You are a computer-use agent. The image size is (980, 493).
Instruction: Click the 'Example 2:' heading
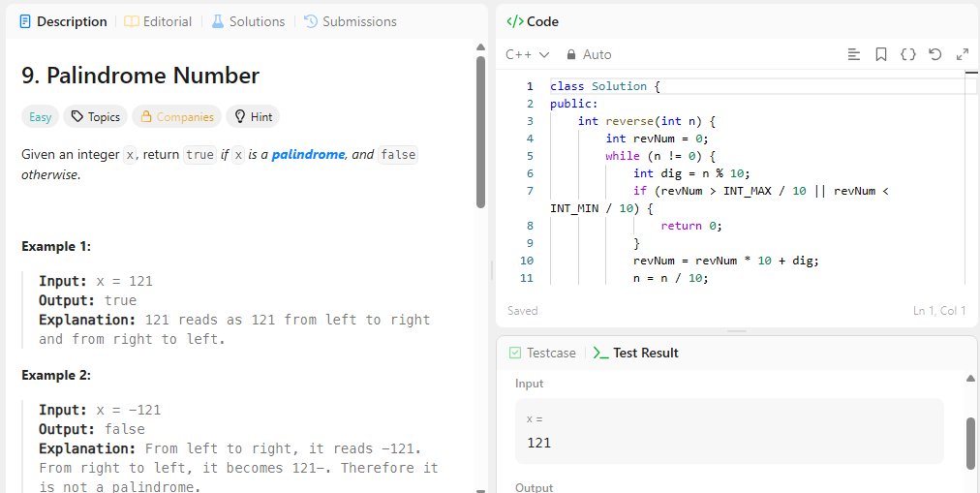pos(56,375)
